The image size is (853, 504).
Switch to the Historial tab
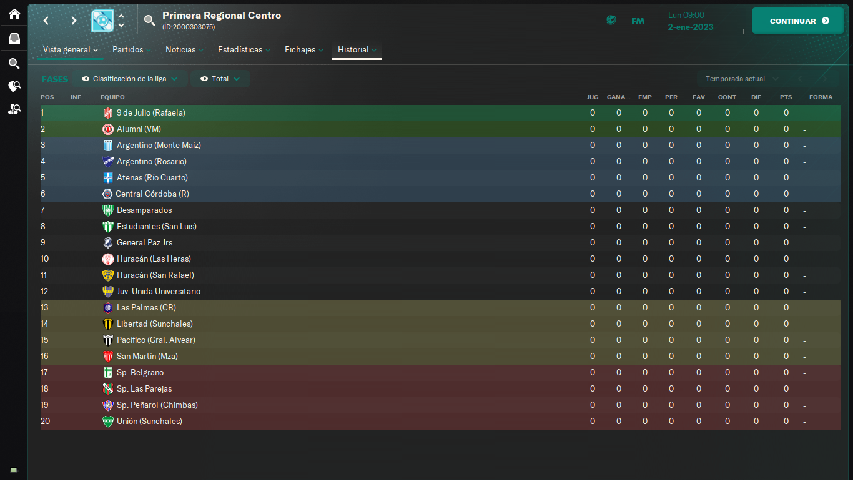point(357,50)
